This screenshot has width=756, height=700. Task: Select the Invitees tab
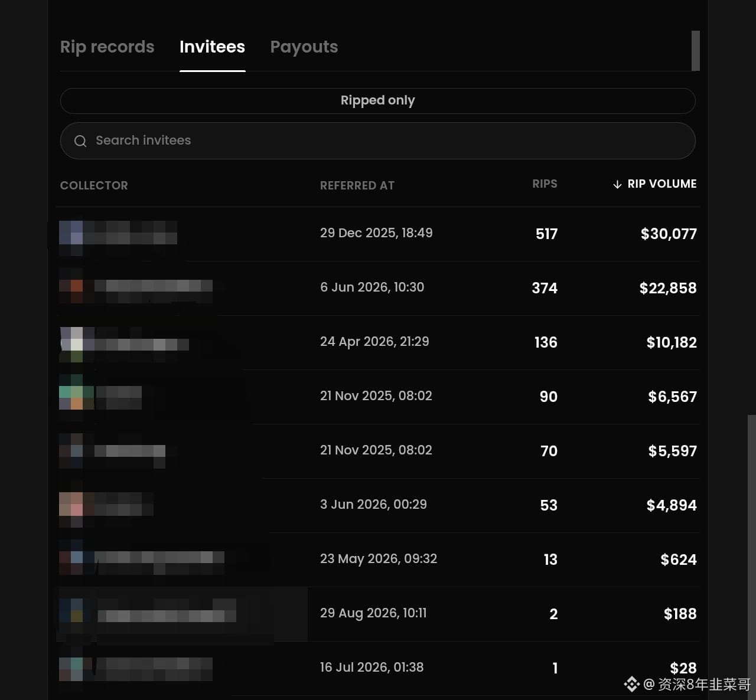[212, 47]
